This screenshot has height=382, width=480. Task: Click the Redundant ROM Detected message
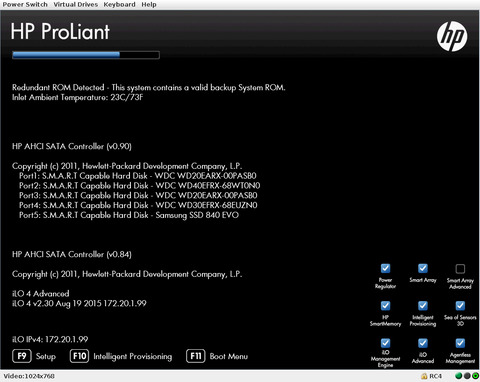coord(149,88)
